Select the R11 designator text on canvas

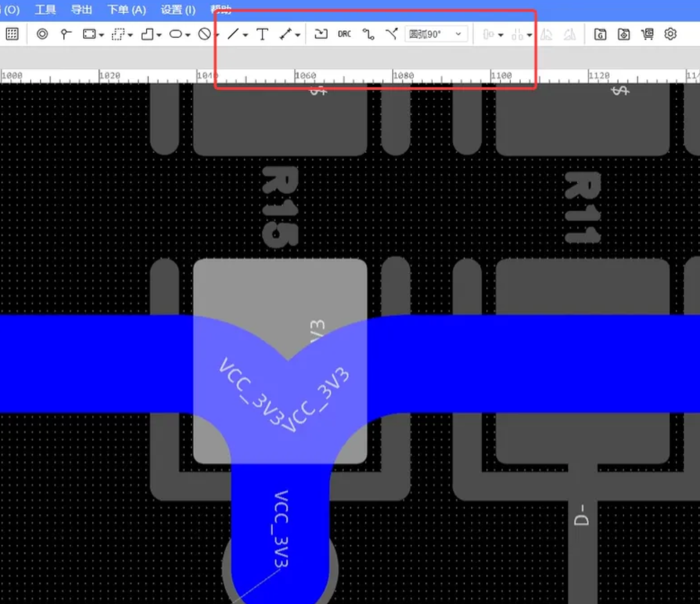[x=582, y=207]
